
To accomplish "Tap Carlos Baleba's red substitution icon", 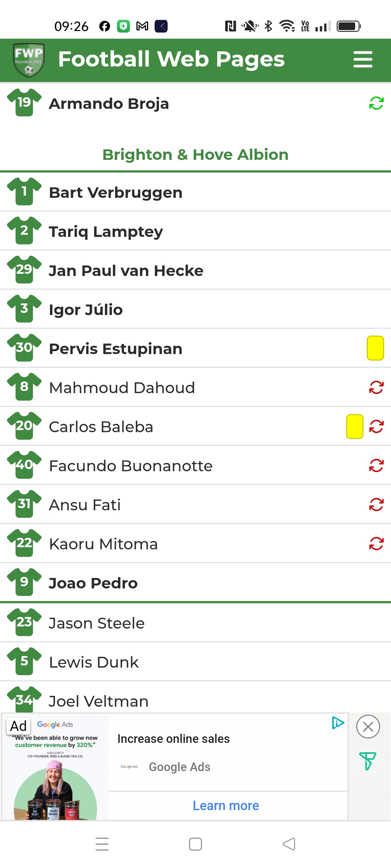I will tap(376, 426).
